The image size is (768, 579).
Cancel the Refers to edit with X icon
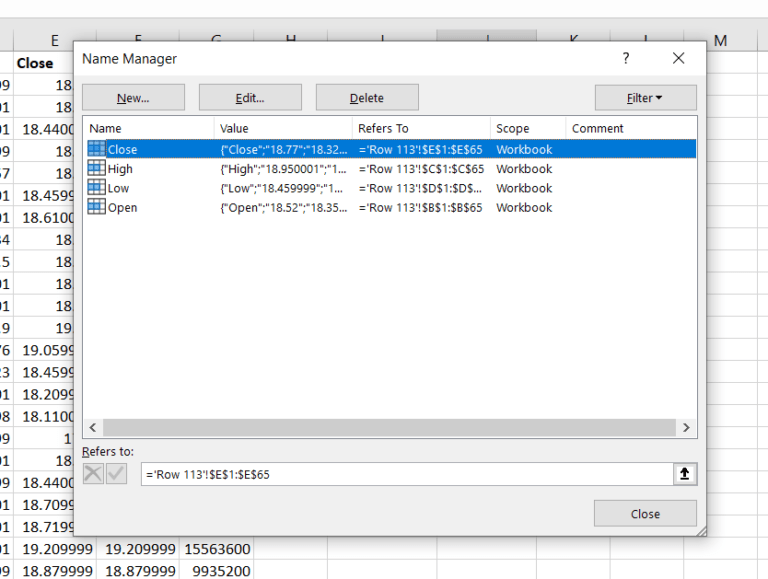(93, 474)
